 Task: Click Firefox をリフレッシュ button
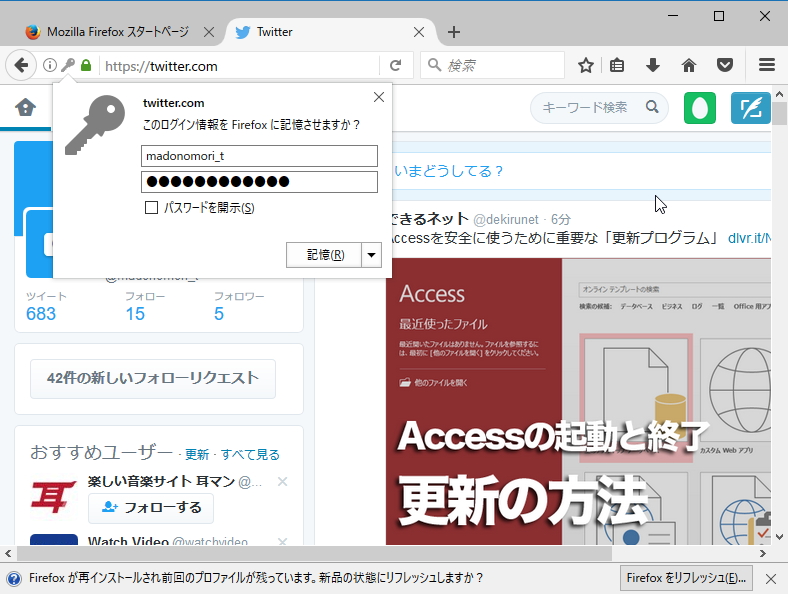point(686,578)
